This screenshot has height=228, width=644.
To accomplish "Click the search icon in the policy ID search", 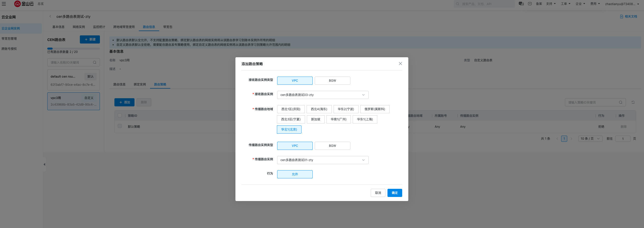I will 621,103.
